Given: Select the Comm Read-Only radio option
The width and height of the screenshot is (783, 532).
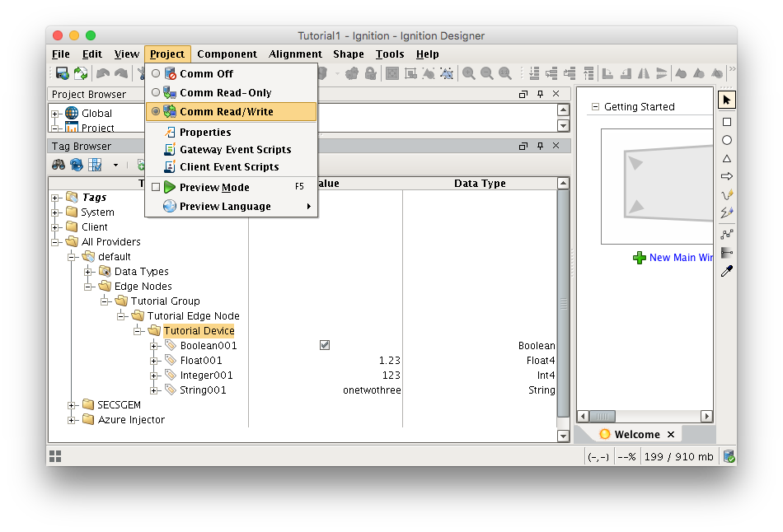Looking at the screenshot, I should click(156, 93).
